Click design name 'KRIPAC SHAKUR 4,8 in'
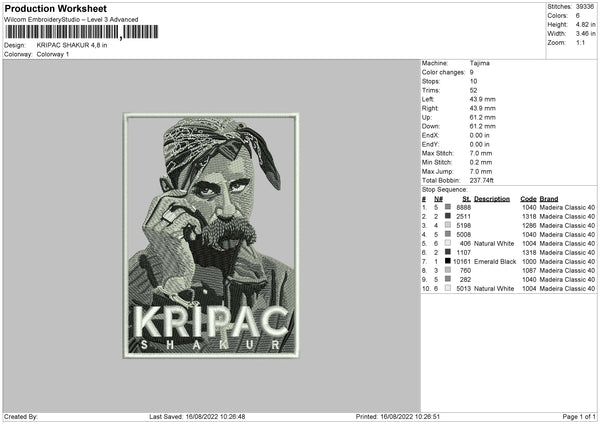This screenshot has width=600, height=424. coord(72,45)
